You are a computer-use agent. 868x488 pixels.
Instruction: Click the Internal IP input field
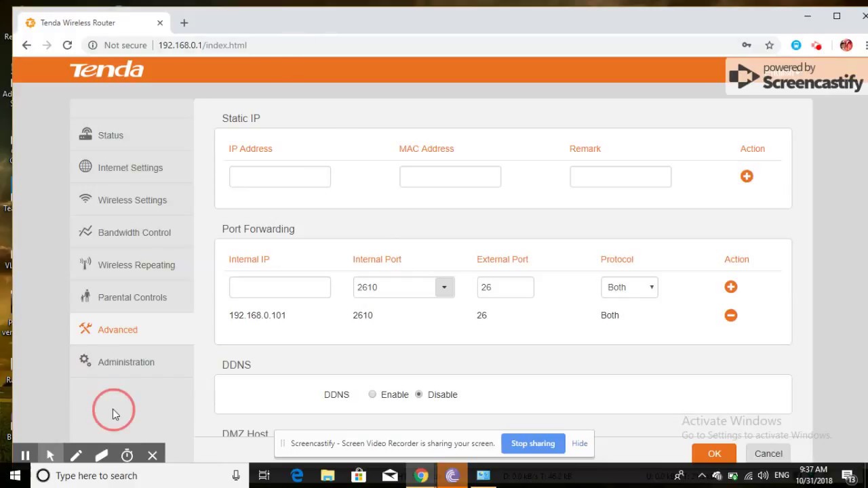(x=280, y=287)
